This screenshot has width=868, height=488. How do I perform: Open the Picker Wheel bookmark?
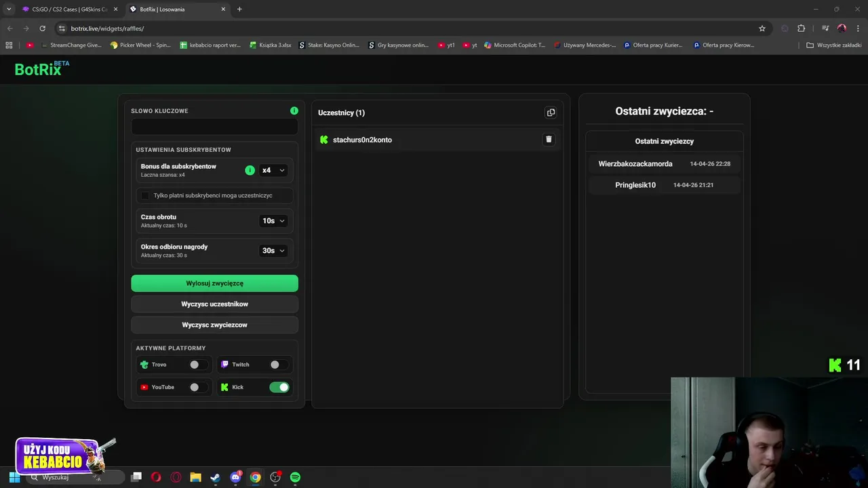tap(141, 45)
